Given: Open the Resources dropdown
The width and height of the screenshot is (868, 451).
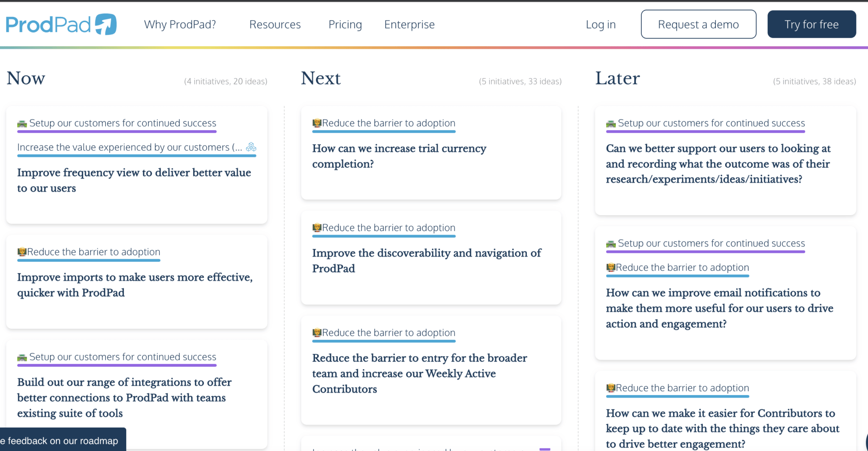Looking at the screenshot, I should (275, 24).
